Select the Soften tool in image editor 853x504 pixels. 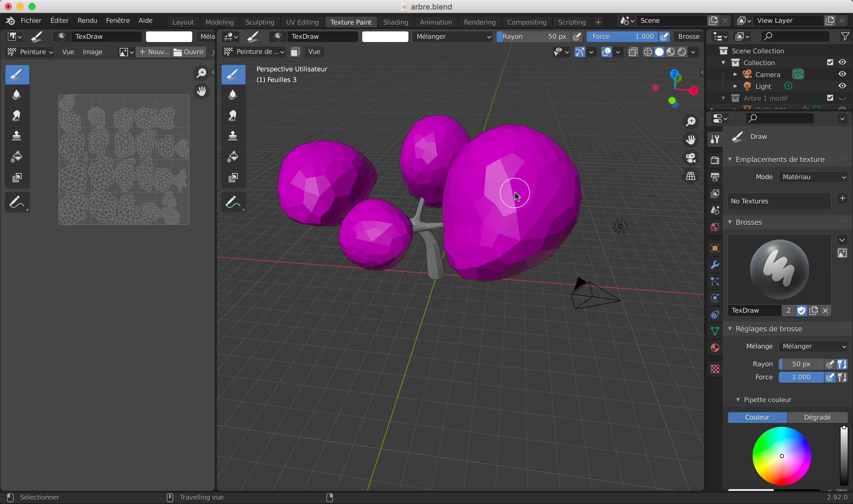click(x=17, y=95)
